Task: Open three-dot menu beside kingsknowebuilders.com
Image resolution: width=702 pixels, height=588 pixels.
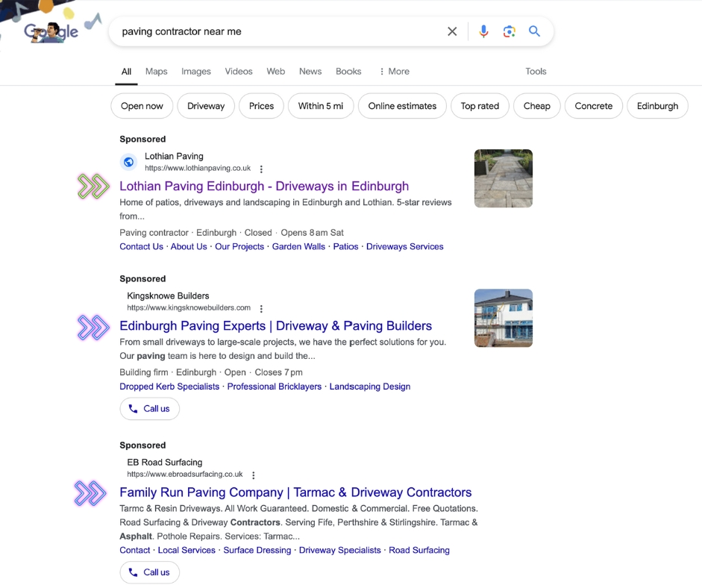Action: [x=261, y=308]
